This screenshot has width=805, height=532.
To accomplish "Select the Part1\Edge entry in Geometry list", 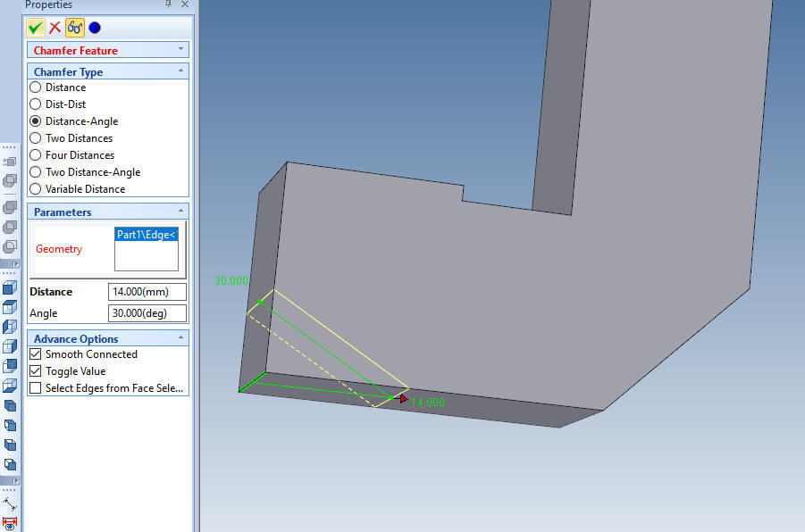I will [x=147, y=235].
